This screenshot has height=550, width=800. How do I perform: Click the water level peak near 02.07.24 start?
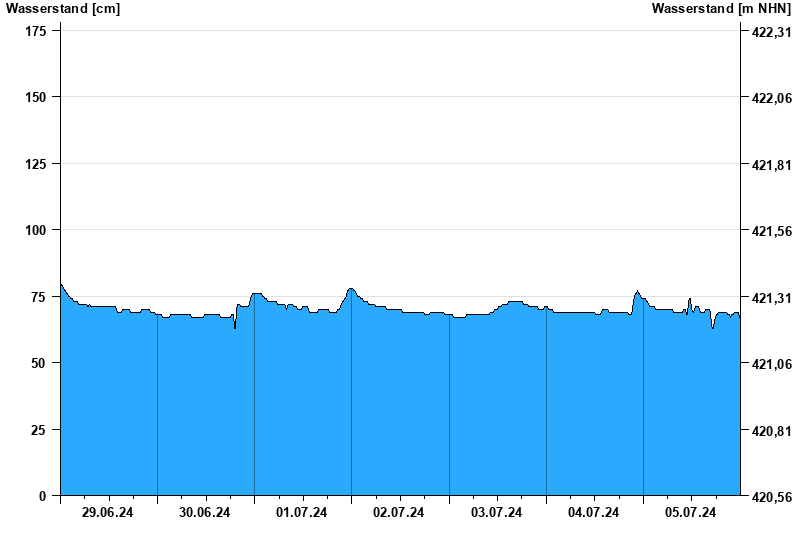tap(351, 289)
